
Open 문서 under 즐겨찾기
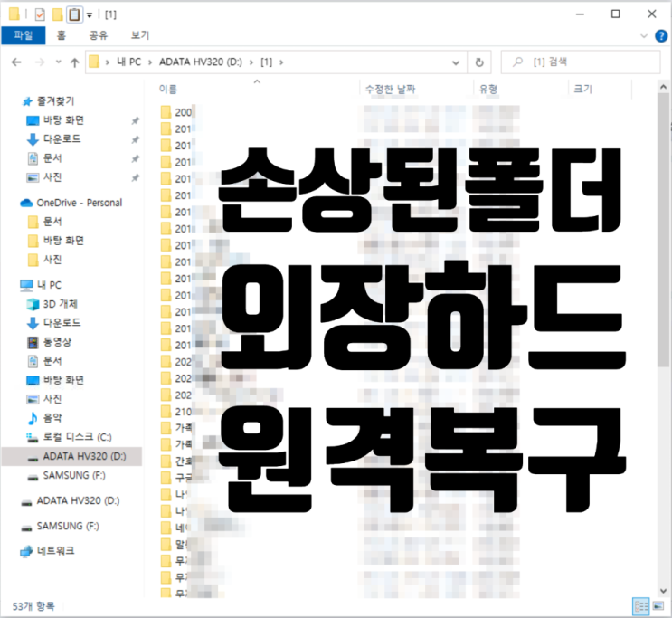point(52,158)
